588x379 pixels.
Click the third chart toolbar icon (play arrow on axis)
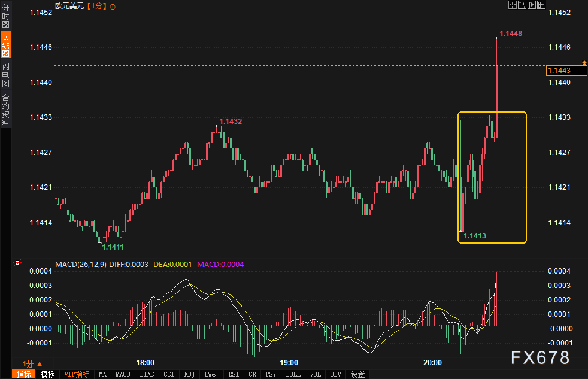(x=531, y=5)
